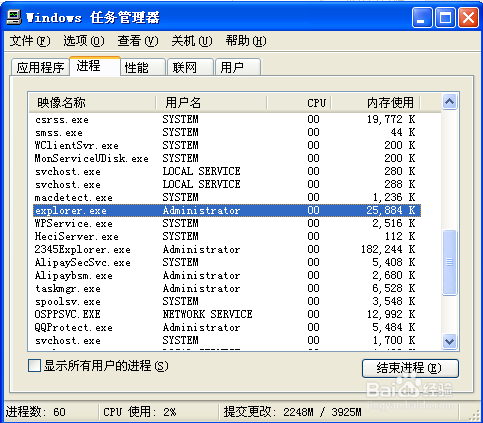Minimize the Task Manager window
This screenshot has height=423, width=483.
pyautogui.click(x=422, y=18)
